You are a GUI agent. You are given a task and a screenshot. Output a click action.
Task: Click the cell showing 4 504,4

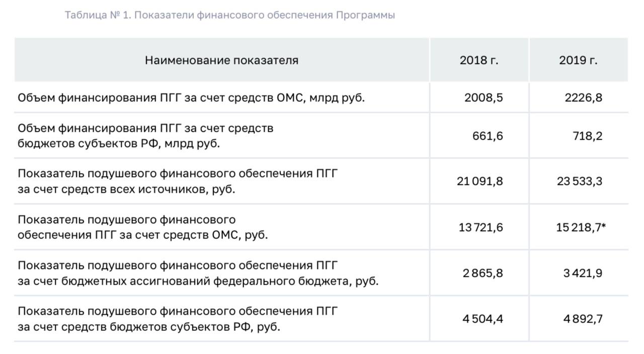pos(482,319)
